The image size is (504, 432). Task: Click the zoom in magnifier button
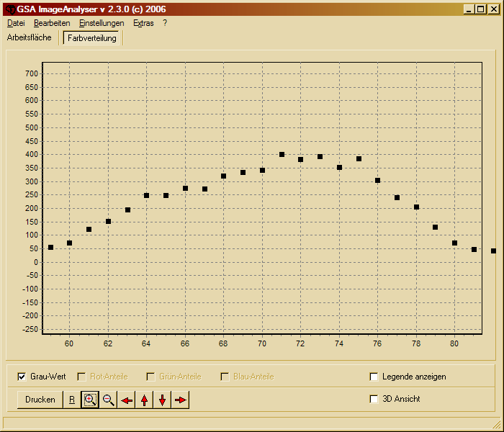(90, 400)
